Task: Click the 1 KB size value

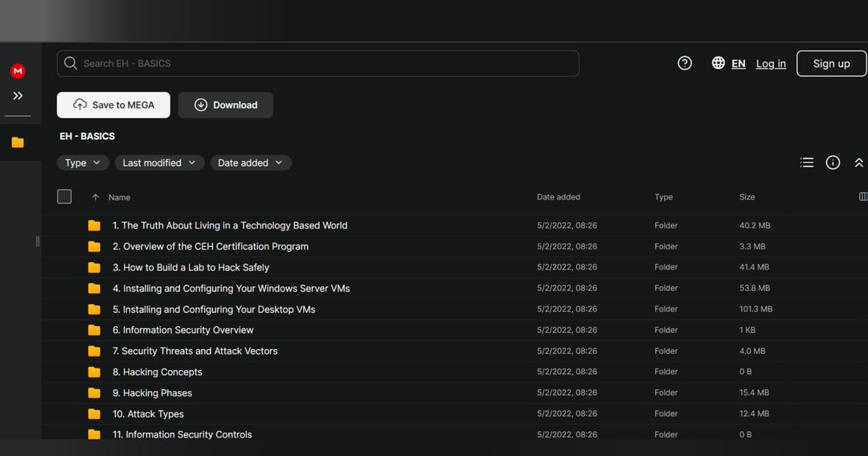Action: (747, 331)
